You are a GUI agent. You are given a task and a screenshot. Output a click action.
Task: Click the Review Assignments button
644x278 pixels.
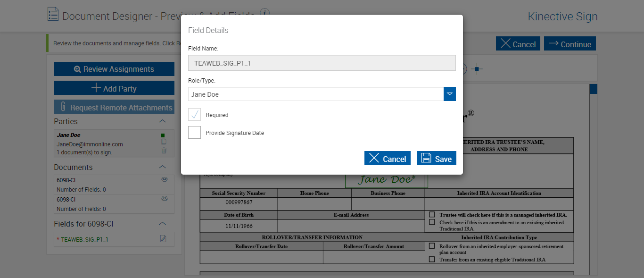tap(114, 69)
